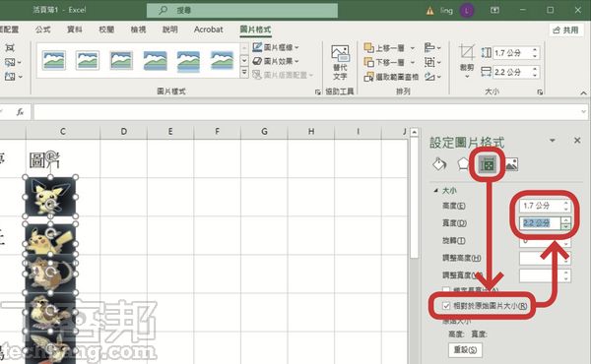Click the Compress Pictures icon
Viewport: 591px width, 364px height.
tap(10, 48)
